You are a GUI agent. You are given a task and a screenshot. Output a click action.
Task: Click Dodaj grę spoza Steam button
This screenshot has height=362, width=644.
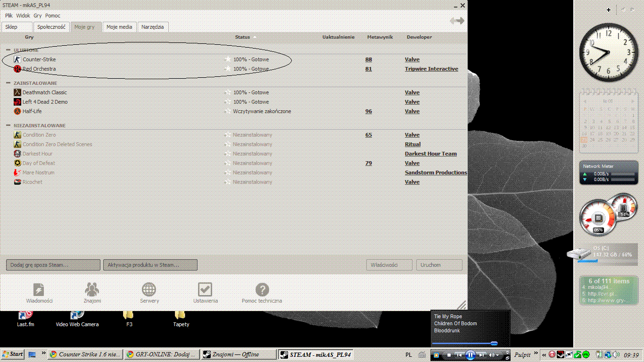(x=53, y=265)
